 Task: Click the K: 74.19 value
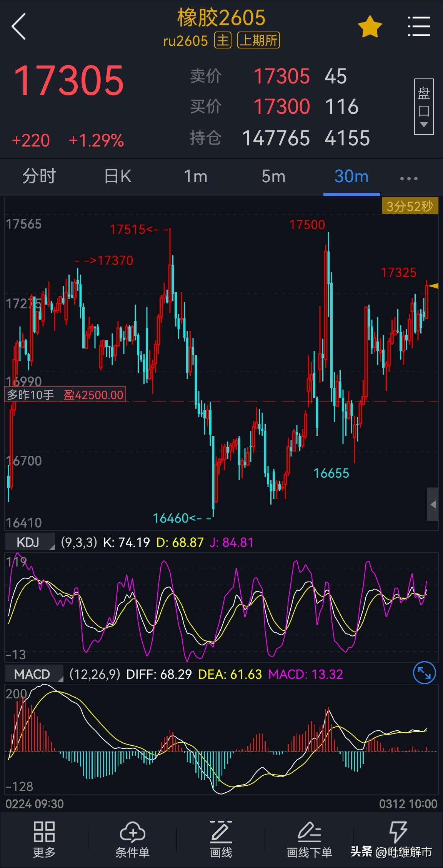pyautogui.click(x=127, y=542)
